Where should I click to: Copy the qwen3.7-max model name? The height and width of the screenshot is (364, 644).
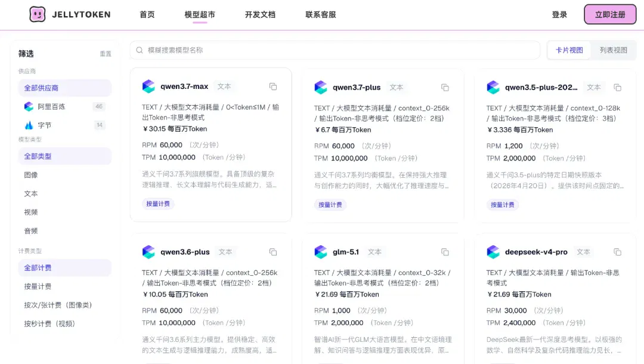click(273, 87)
